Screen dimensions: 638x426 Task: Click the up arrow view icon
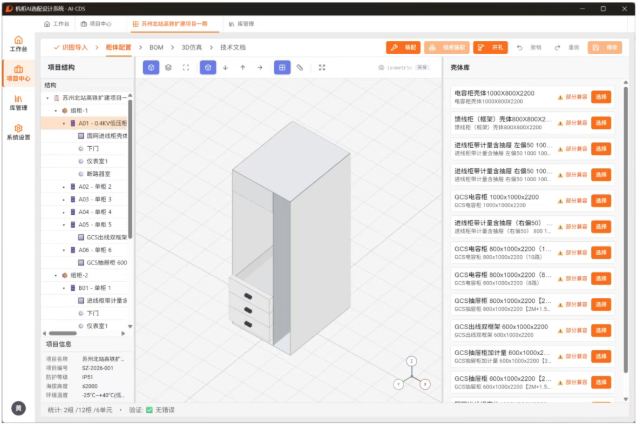(x=243, y=68)
